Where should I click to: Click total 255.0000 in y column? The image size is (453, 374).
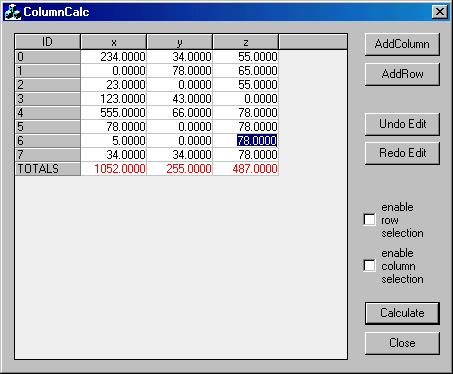(179, 169)
